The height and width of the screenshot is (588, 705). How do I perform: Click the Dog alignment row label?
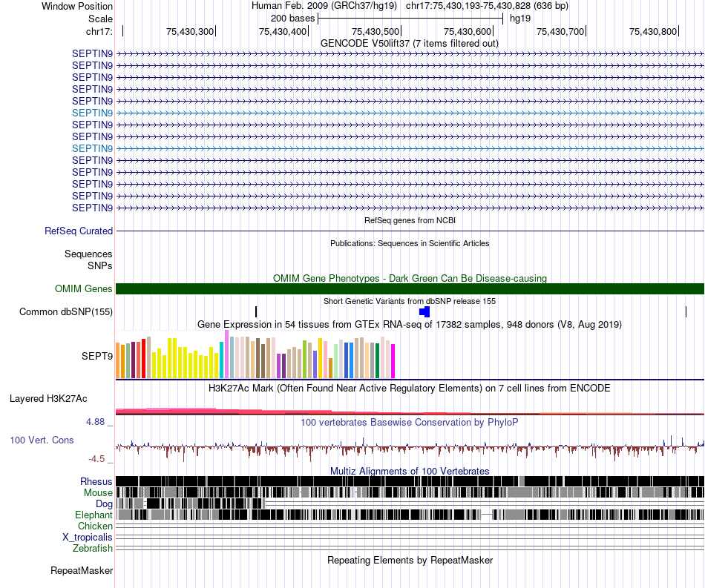point(104,504)
